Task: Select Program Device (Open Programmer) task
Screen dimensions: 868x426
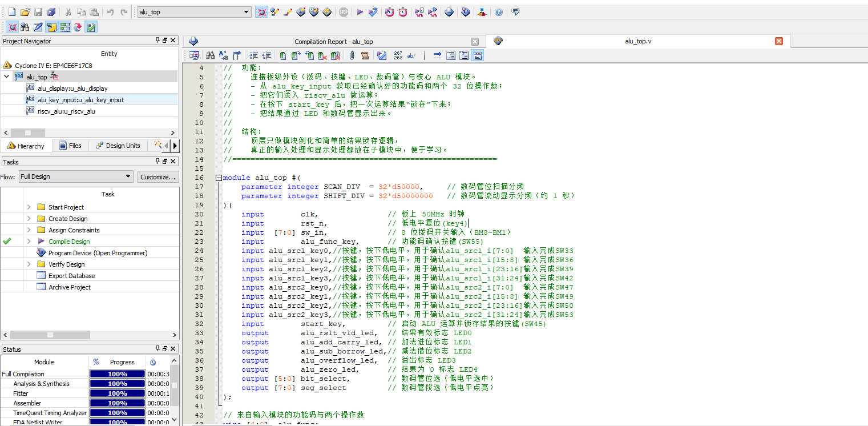Action: click(x=98, y=253)
